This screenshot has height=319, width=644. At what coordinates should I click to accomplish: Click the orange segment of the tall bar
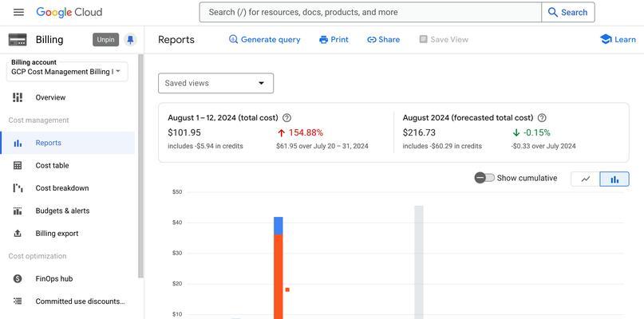(279, 276)
